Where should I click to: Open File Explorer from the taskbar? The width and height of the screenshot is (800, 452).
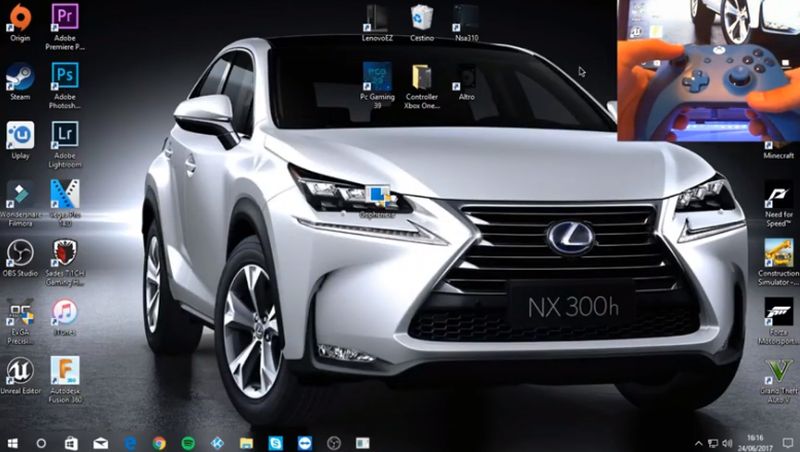[x=246, y=443]
